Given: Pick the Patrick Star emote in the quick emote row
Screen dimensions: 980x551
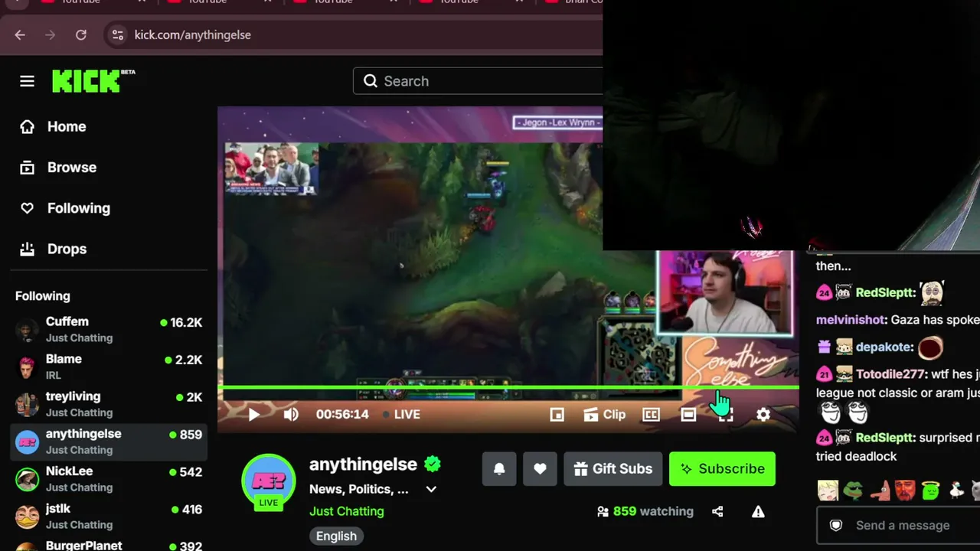Looking at the screenshot, I should pyautogui.click(x=879, y=491).
